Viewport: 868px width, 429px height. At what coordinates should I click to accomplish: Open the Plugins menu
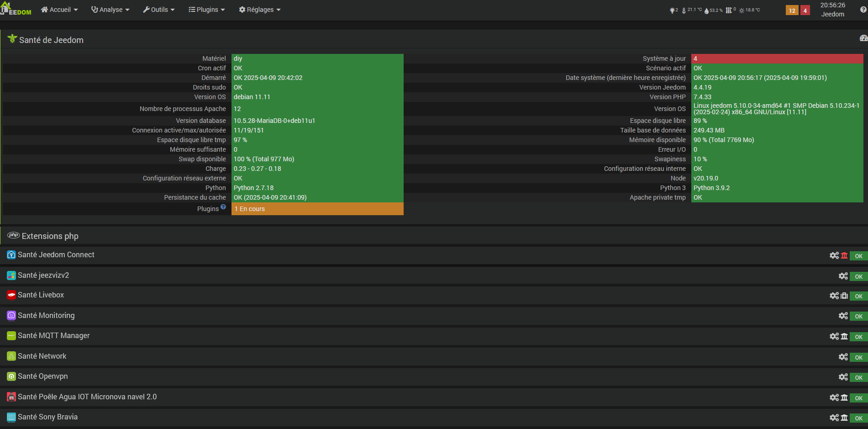coord(207,10)
